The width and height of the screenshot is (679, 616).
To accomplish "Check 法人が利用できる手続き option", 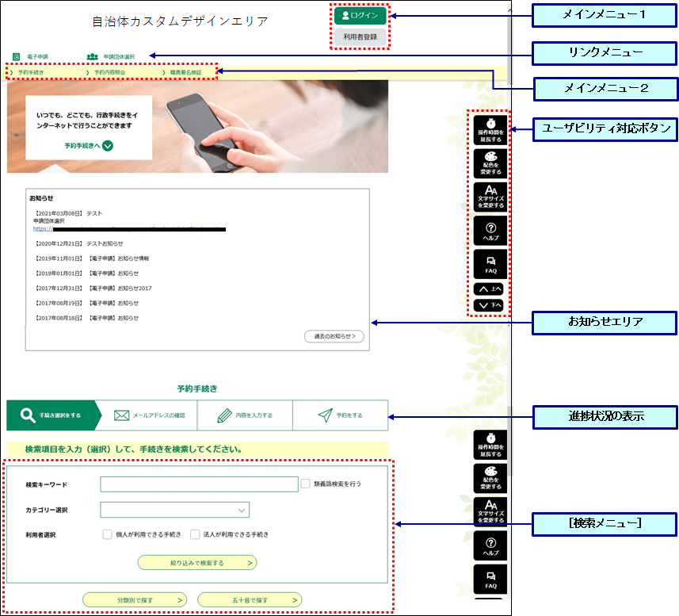I will (x=195, y=534).
